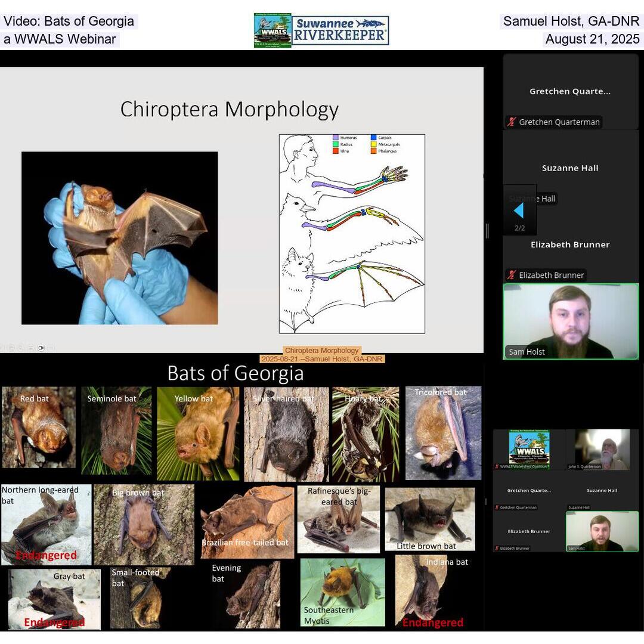
Task: Unmute the WWALS Watershed Coalition participant
Action: click(496, 466)
